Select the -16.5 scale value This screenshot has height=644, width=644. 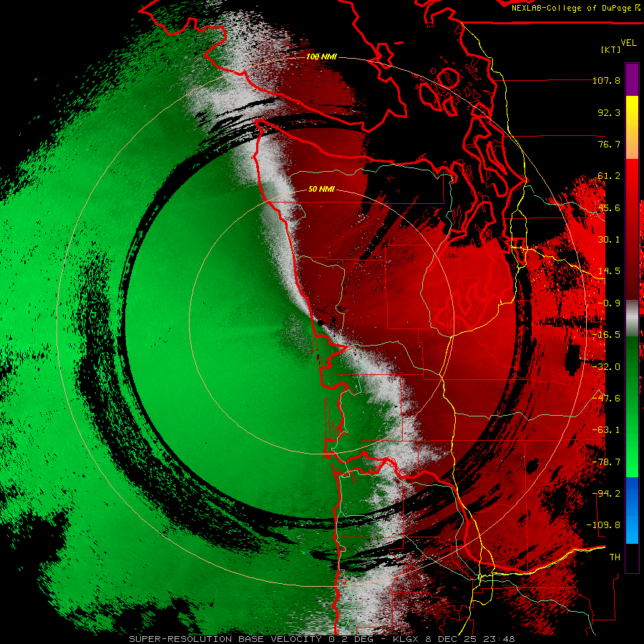pyautogui.click(x=606, y=335)
